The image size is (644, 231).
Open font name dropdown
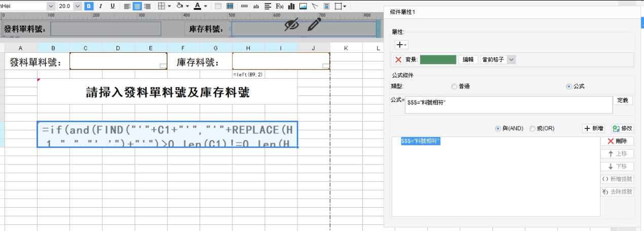tap(51, 6)
